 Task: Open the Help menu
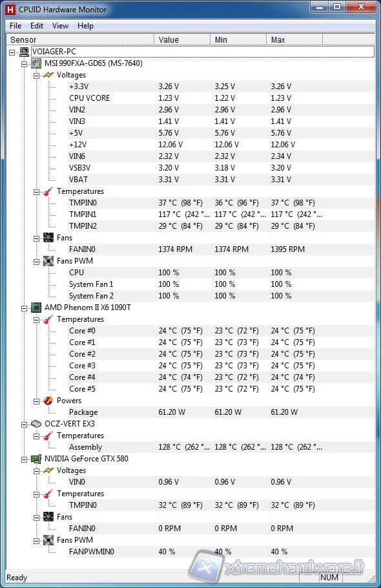point(85,26)
